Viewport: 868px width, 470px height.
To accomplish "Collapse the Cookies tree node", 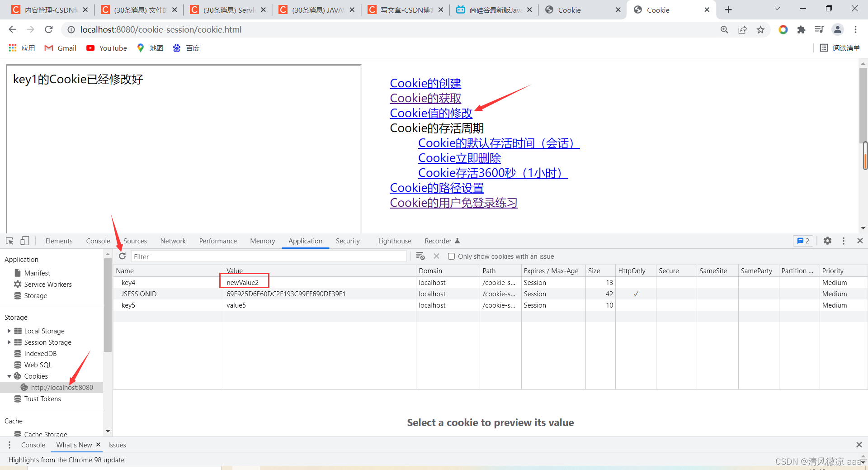I will [9, 376].
